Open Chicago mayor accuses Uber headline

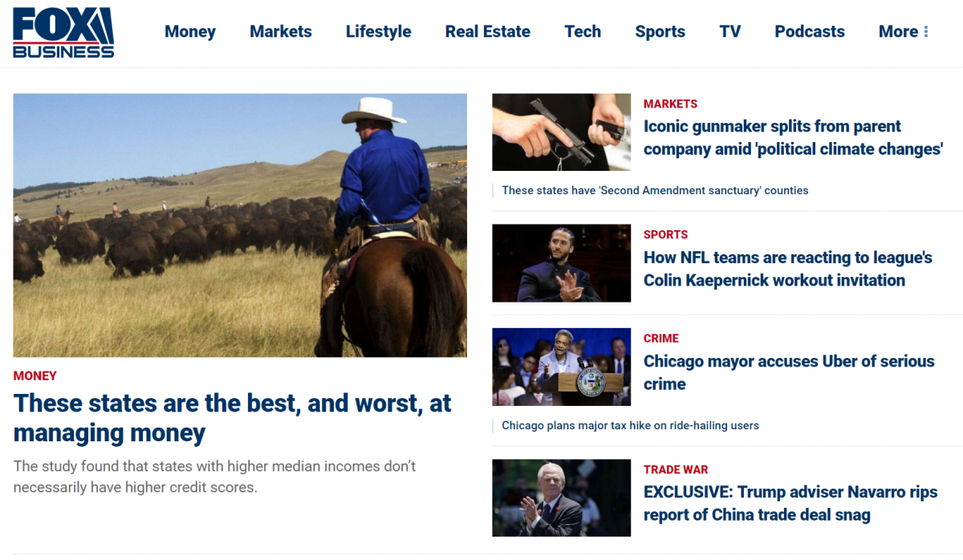tap(789, 372)
